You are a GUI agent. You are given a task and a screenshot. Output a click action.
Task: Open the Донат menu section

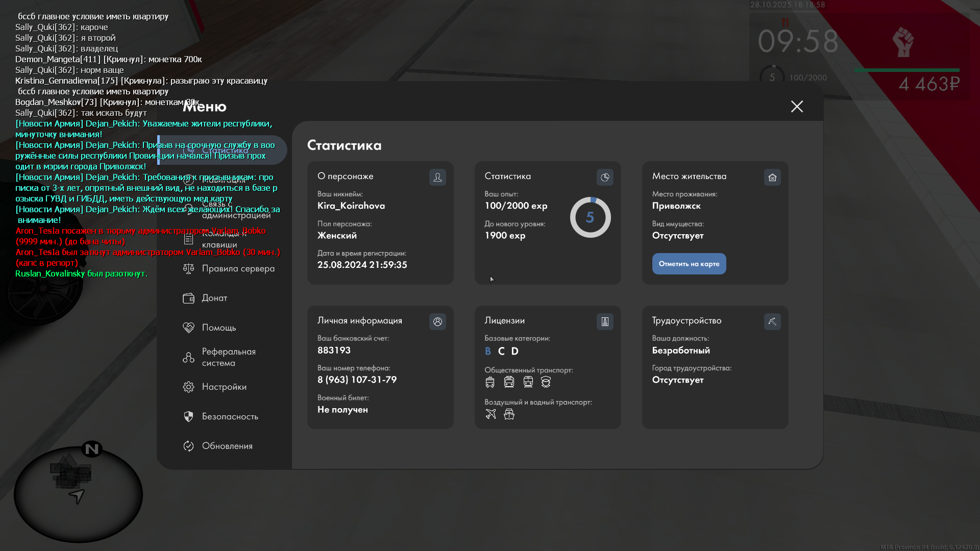[214, 298]
